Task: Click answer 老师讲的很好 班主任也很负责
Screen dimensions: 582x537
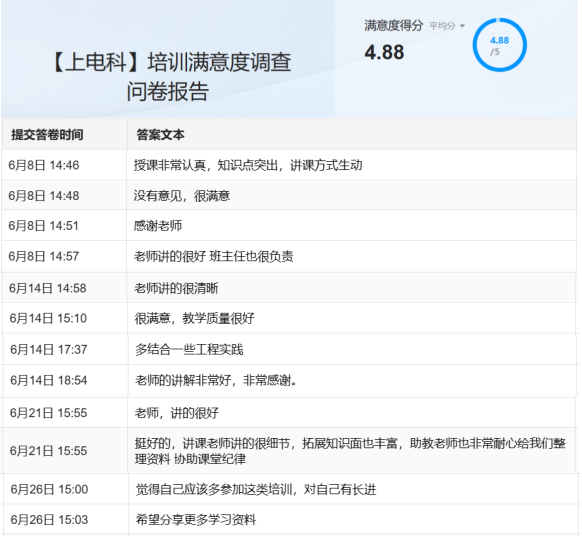Action: [213, 256]
